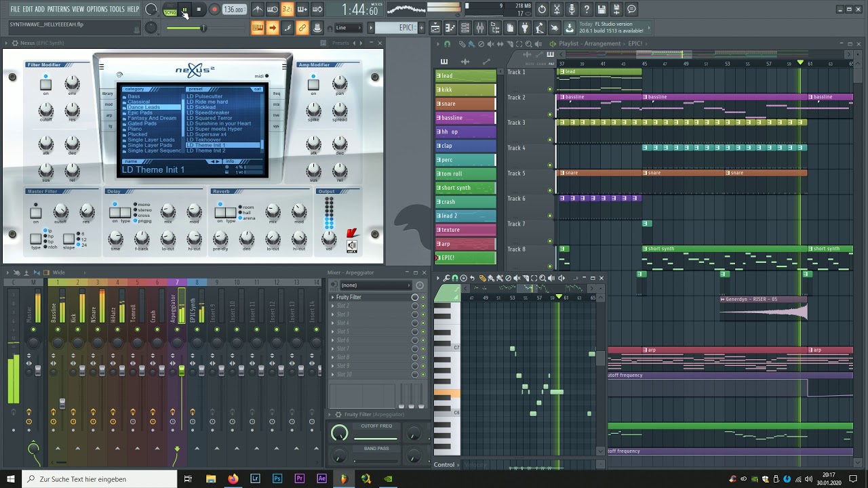The height and width of the screenshot is (488, 868).
Task: Click the undo history icon
Action: [x=542, y=9]
